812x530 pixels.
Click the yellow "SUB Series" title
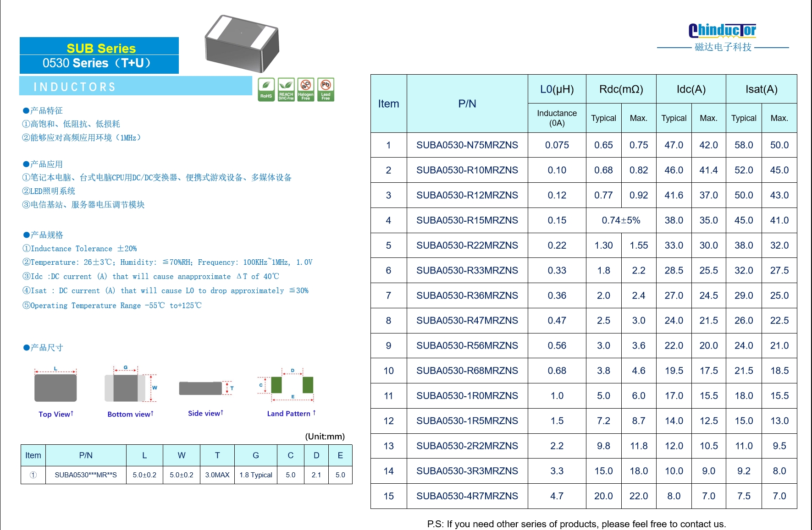pyautogui.click(x=101, y=49)
